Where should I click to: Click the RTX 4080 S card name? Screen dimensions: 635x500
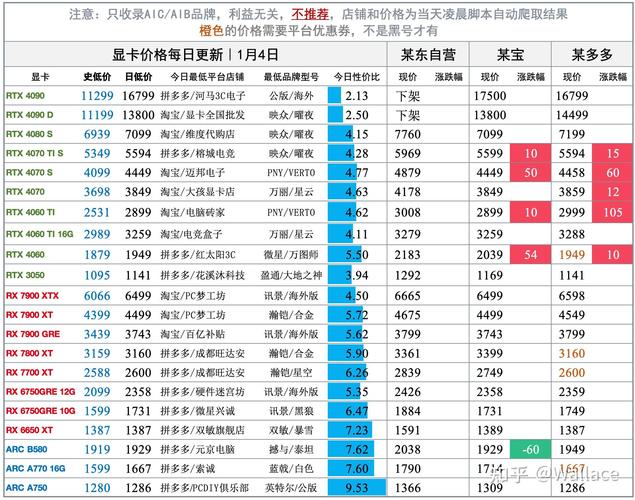pyautogui.click(x=29, y=134)
